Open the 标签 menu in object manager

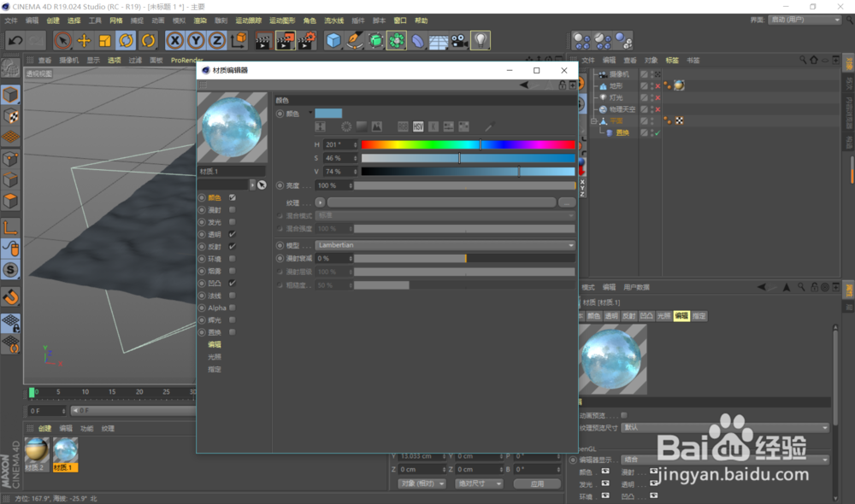pyautogui.click(x=672, y=61)
